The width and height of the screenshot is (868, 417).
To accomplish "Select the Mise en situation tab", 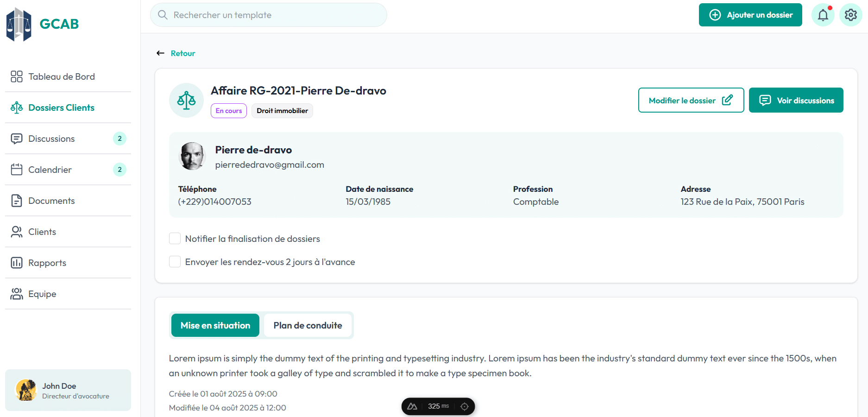I will (215, 325).
